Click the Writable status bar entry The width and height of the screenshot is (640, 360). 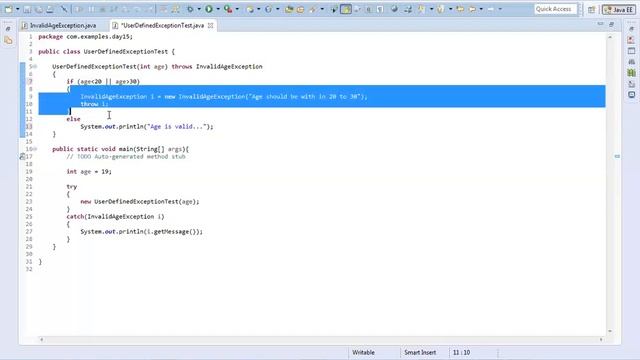[x=363, y=352]
